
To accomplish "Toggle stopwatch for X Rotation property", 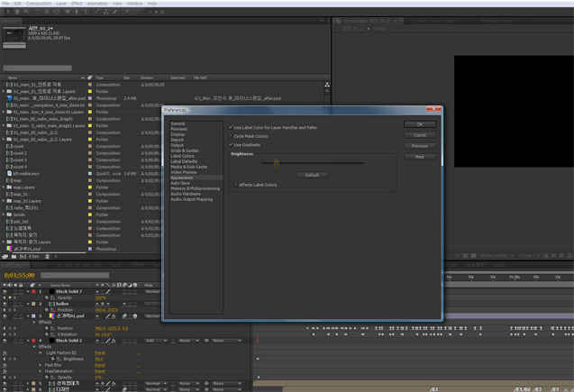I will point(47,334).
